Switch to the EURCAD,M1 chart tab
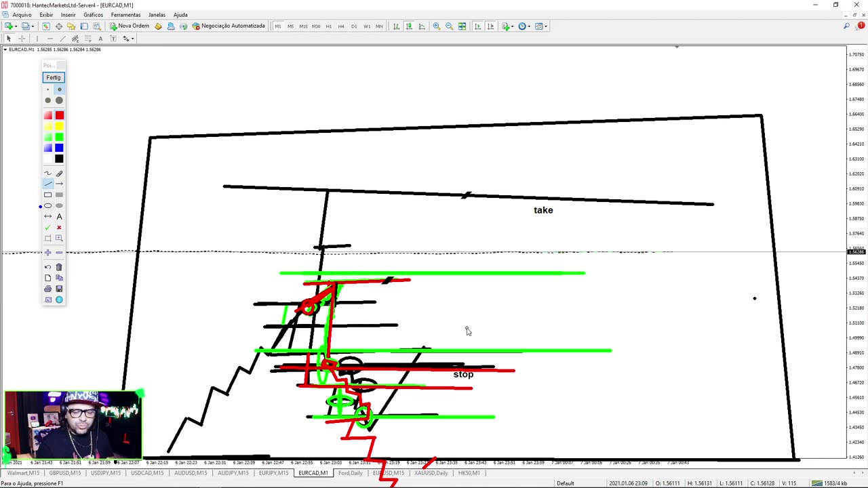868x488 pixels. 313,473
